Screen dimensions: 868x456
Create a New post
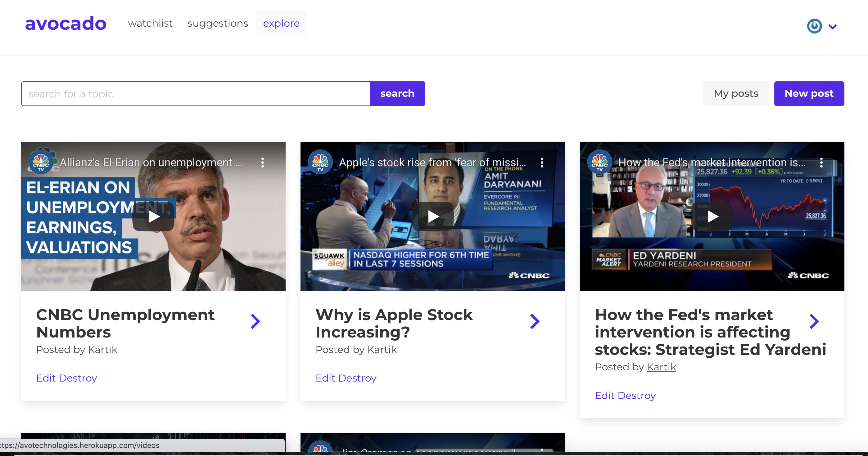tap(809, 94)
